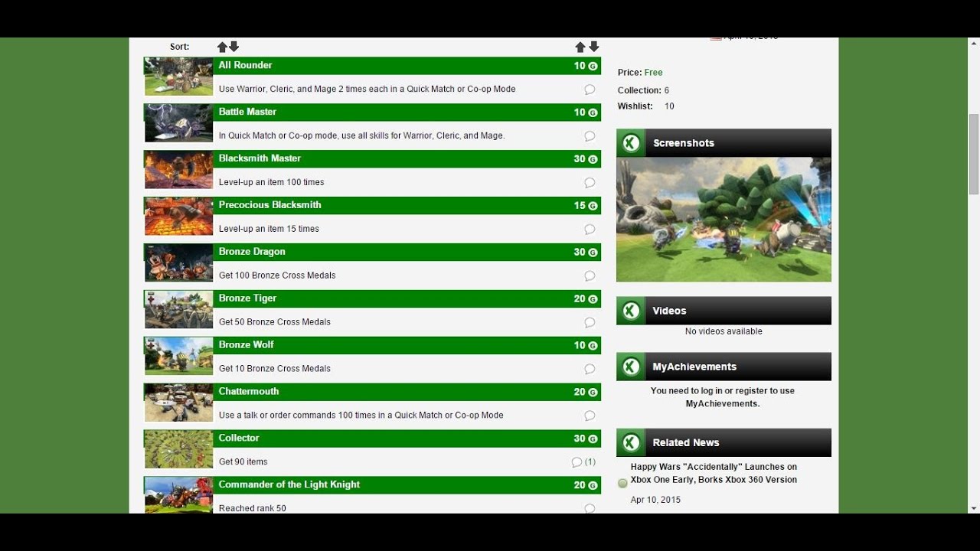This screenshot has height=551, width=980.
Task: Click the Collection: 6 text
Action: [643, 90]
